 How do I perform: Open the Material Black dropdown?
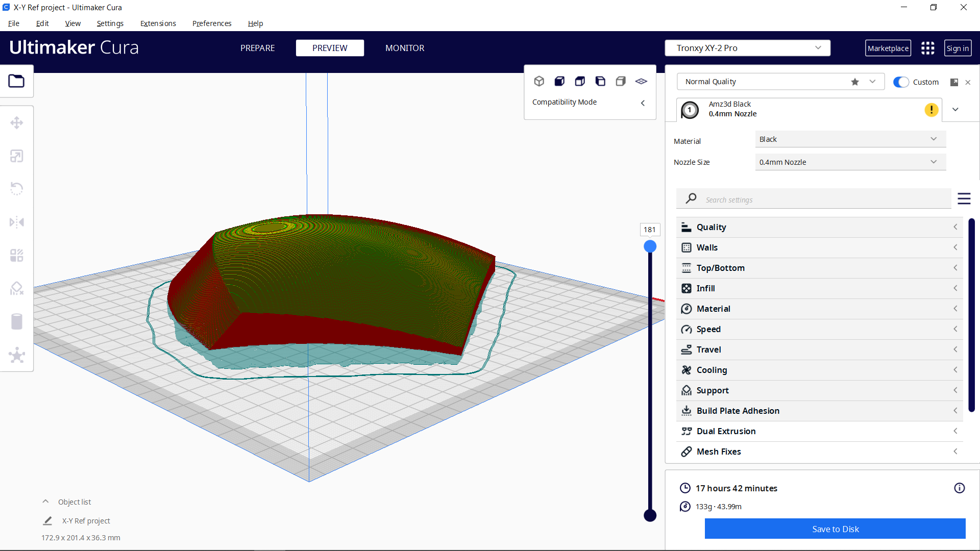(x=850, y=139)
